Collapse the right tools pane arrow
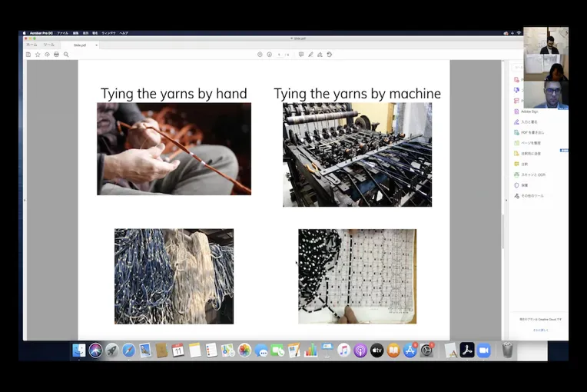 coord(506,200)
